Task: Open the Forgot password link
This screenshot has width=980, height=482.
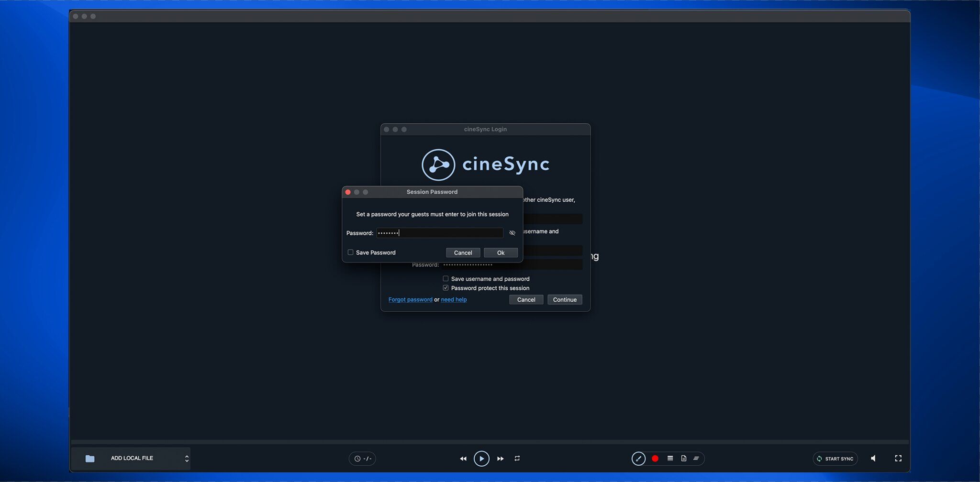Action: [x=410, y=300]
